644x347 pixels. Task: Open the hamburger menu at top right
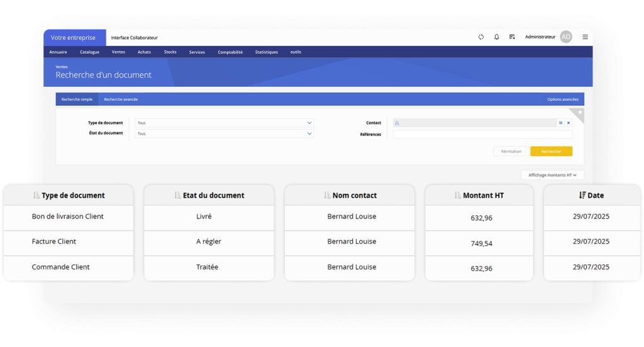coord(585,37)
